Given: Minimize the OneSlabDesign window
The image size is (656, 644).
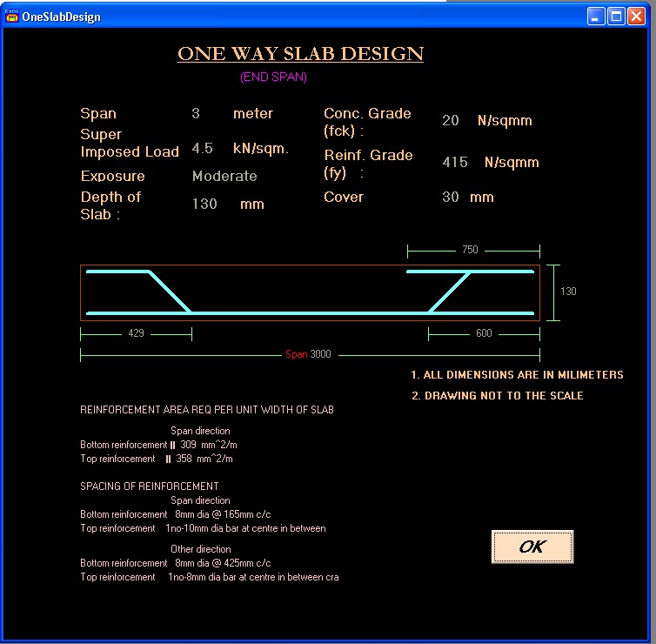Looking at the screenshot, I should click(x=595, y=17).
